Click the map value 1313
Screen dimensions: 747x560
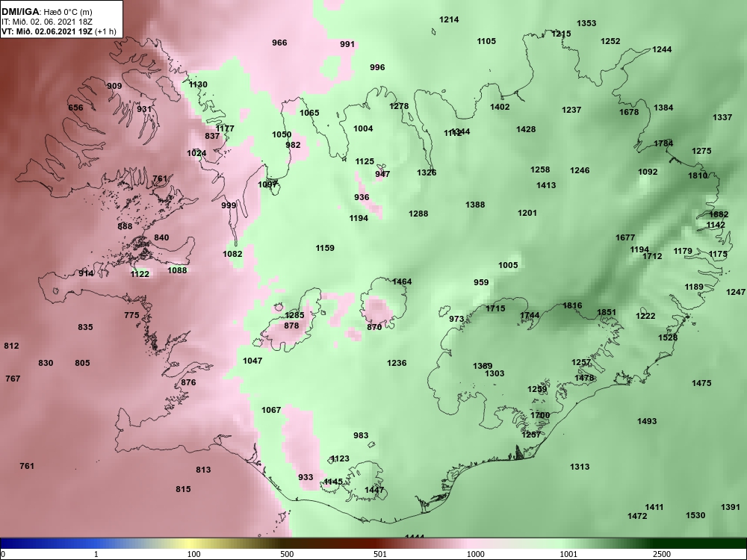click(x=580, y=467)
